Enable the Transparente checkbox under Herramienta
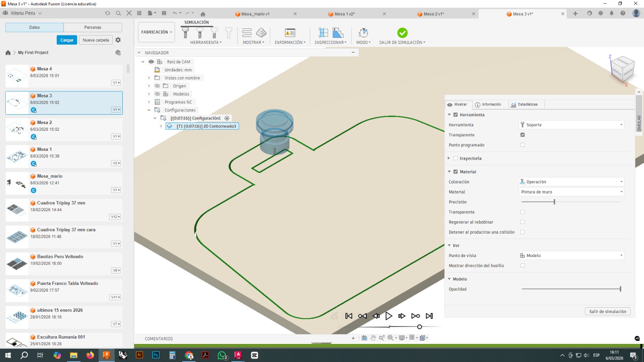This screenshot has height=362, width=644. 522,135
